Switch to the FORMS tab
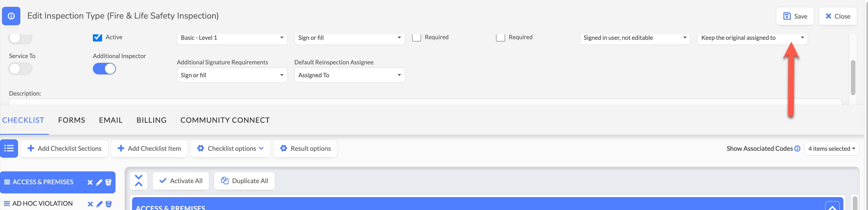 71,120
